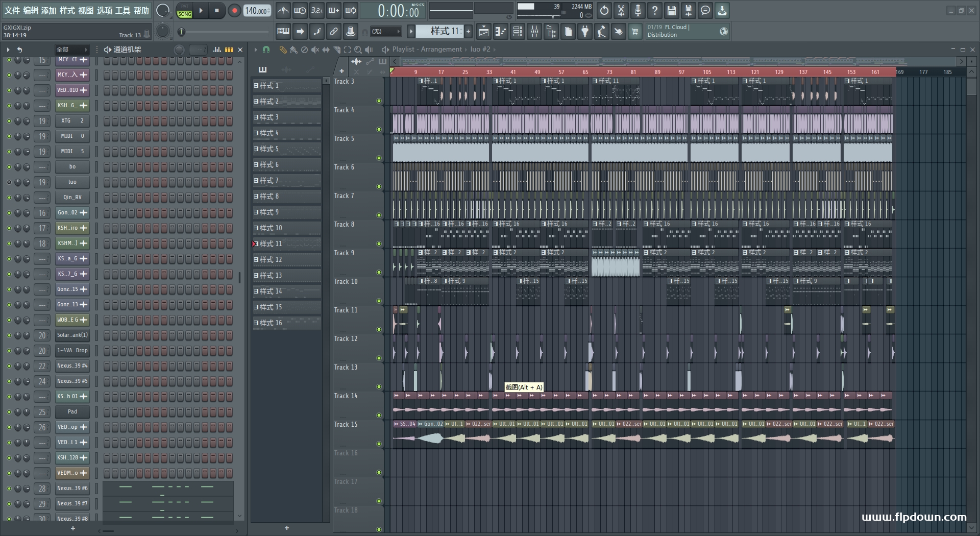Open the 添加 menu
980x536 pixels.
49,10
